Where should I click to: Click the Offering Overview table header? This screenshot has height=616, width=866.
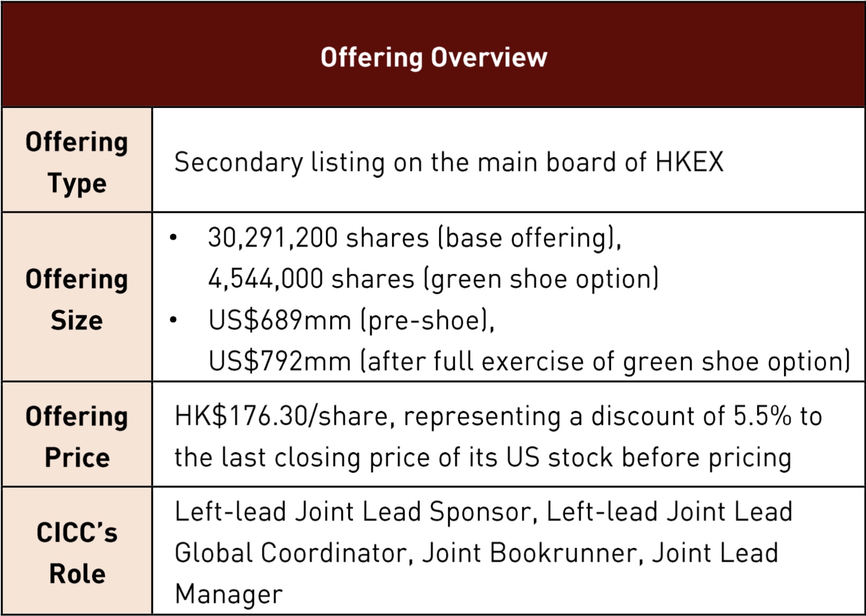(433, 57)
